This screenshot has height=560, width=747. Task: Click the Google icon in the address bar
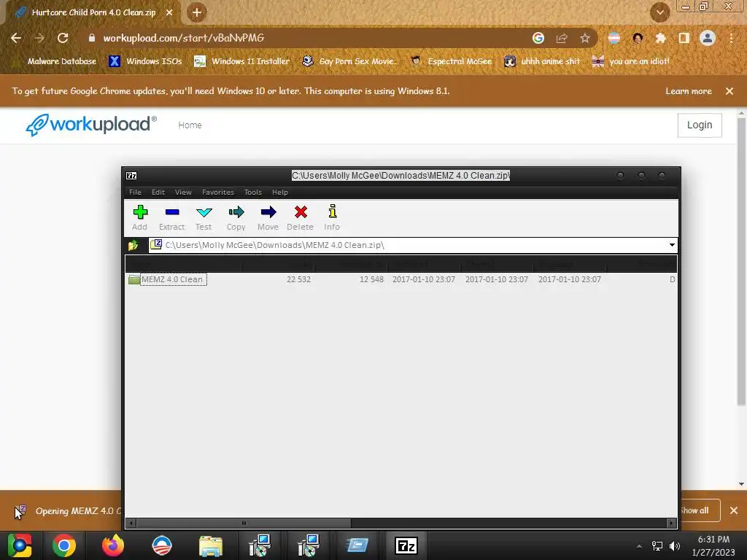[538, 38]
